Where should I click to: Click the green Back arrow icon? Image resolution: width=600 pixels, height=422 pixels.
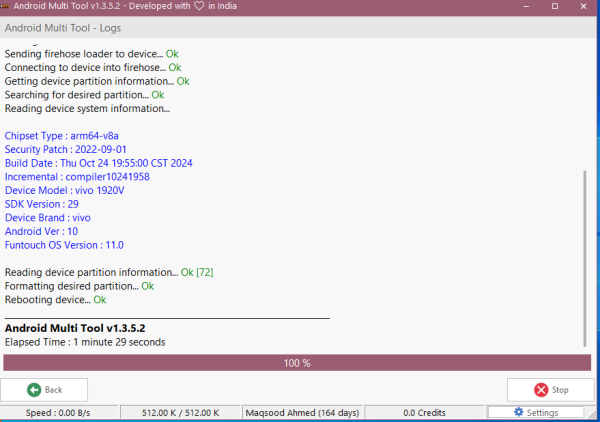click(x=34, y=390)
